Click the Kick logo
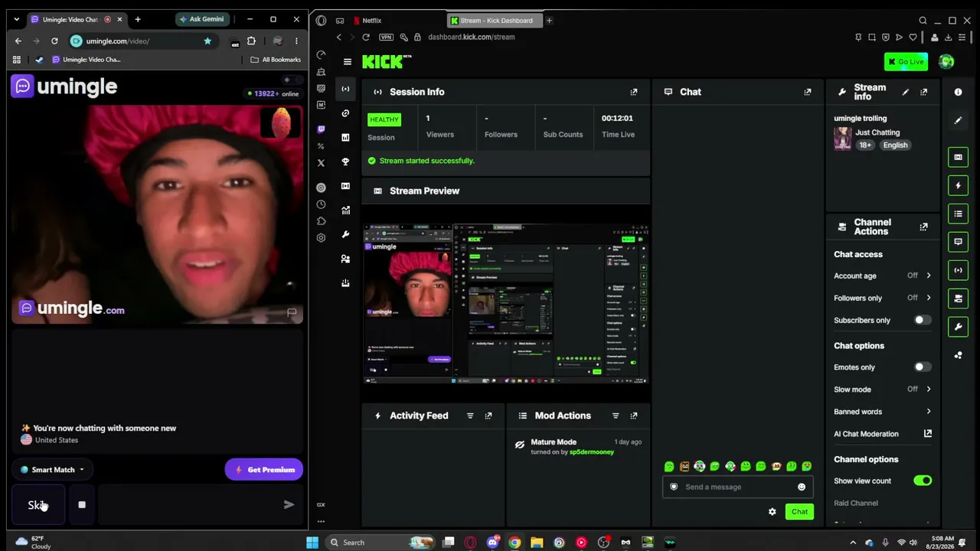980x551 pixels. tap(387, 62)
